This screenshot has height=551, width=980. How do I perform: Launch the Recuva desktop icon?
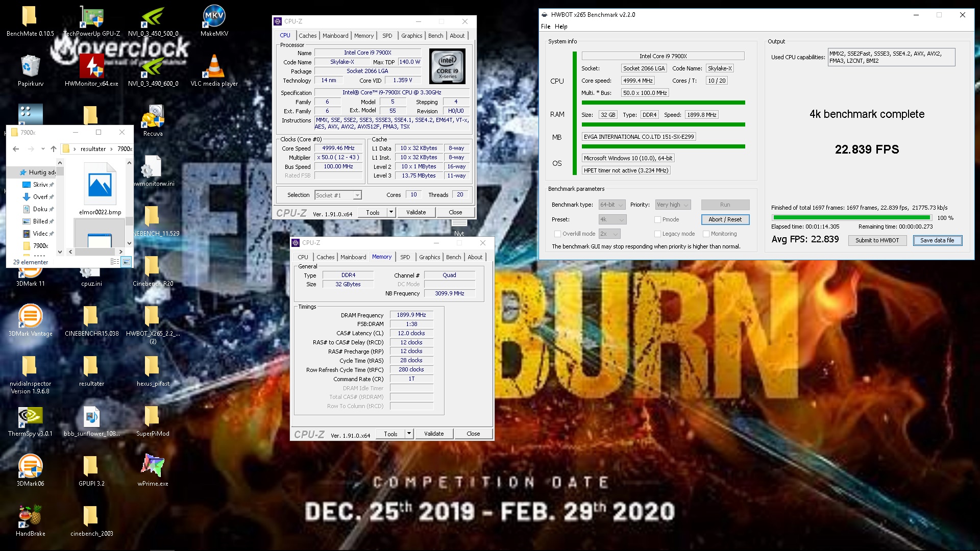click(153, 120)
